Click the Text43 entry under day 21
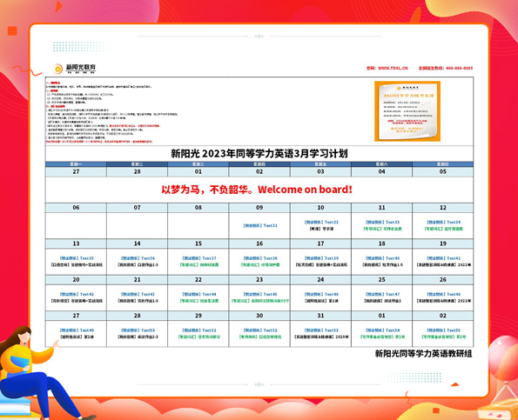Viewport: 518px width, 420px height. tap(138, 294)
